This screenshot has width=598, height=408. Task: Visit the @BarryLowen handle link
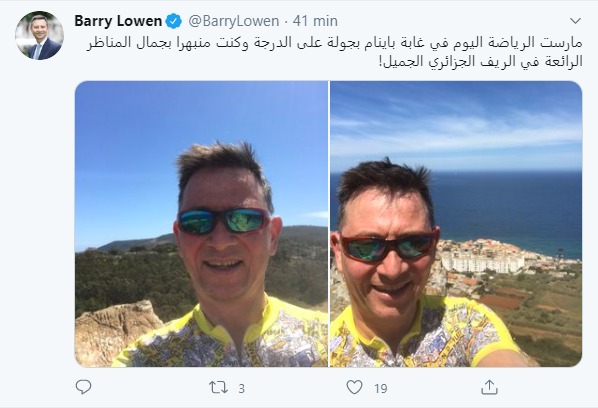coord(233,21)
